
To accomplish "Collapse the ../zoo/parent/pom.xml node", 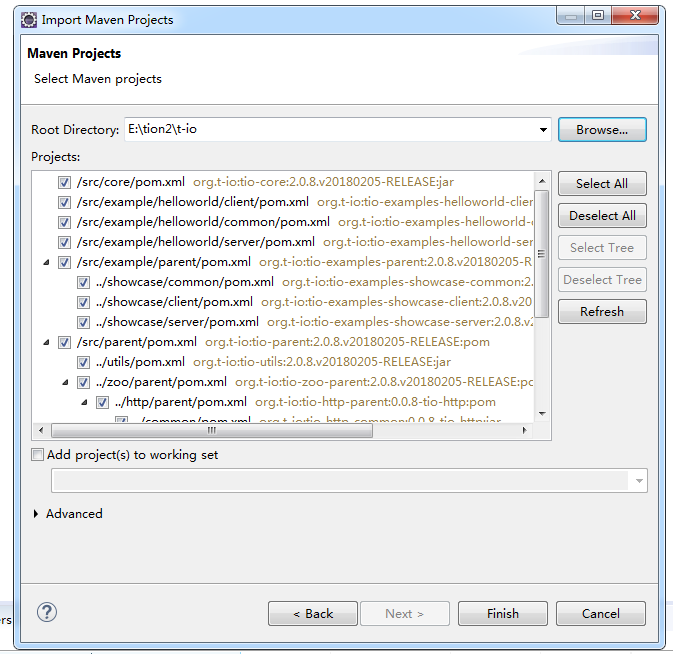I will click(x=65, y=382).
